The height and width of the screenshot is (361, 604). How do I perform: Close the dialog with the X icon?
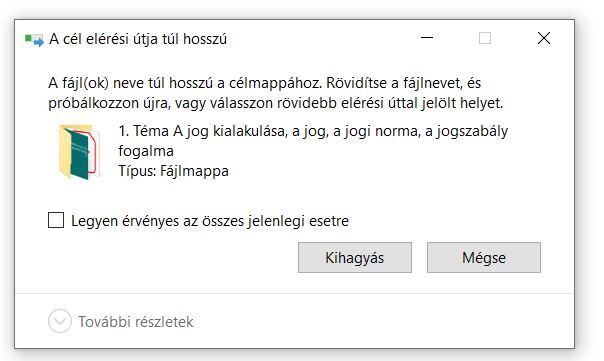[544, 38]
